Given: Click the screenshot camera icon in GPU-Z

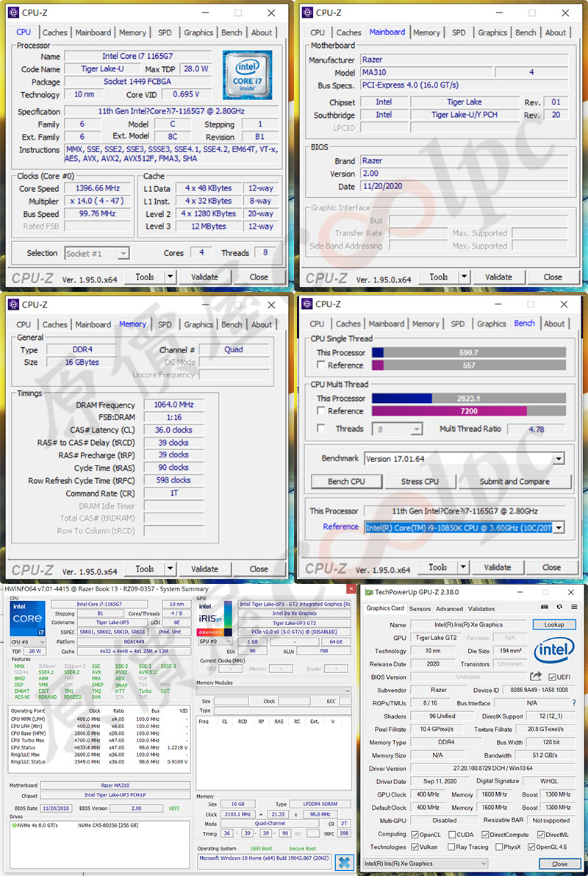Looking at the screenshot, I should [545, 607].
